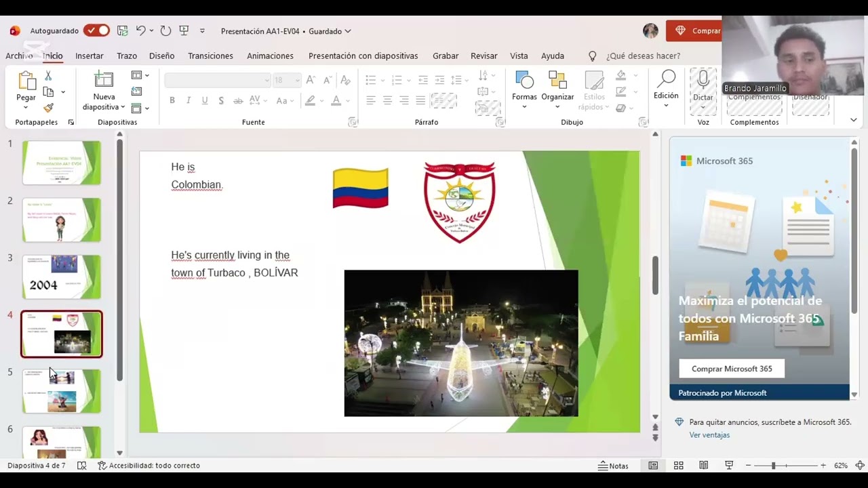The width and height of the screenshot is (868, 488).
Task: Click the Dictar microphone icon
Action: pos(703,80)
